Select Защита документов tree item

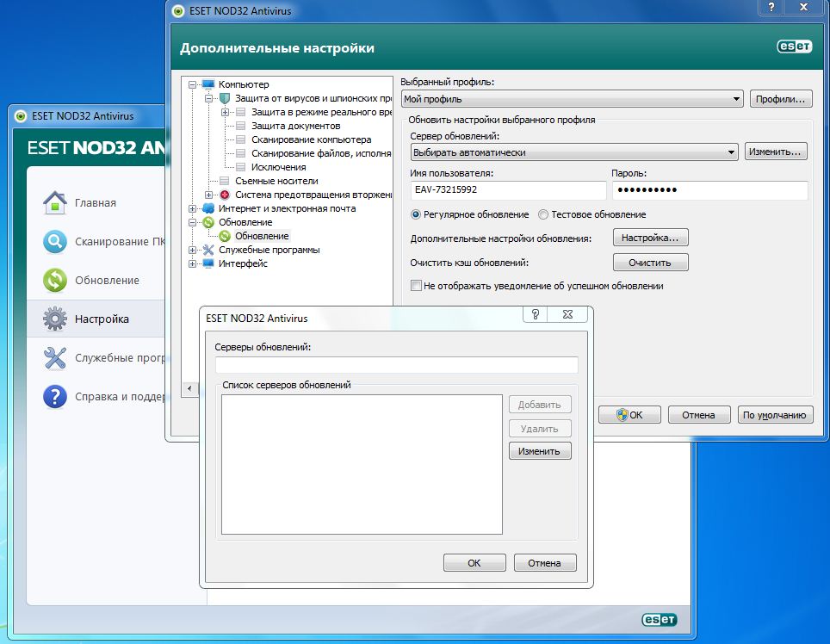[296, 126]
